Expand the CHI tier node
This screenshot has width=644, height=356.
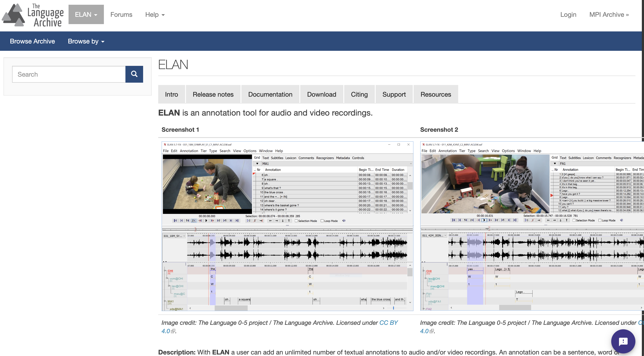coord(164,270)
